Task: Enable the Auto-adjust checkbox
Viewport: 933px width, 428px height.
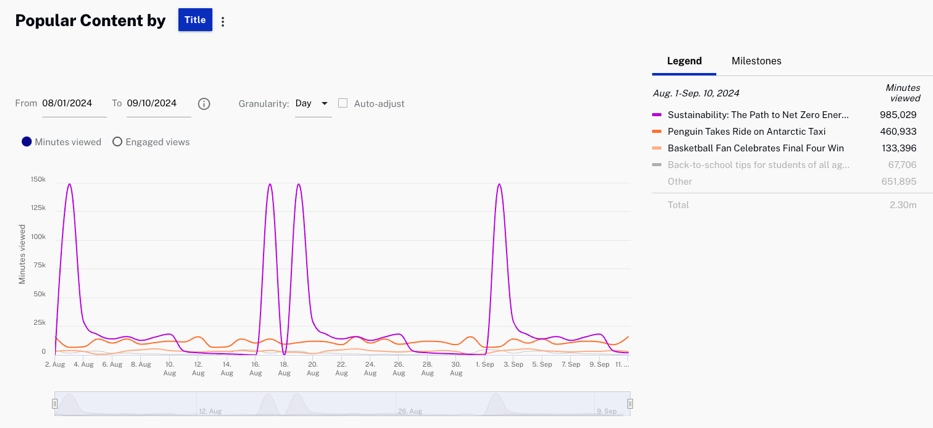Action: tap(343, 103)
